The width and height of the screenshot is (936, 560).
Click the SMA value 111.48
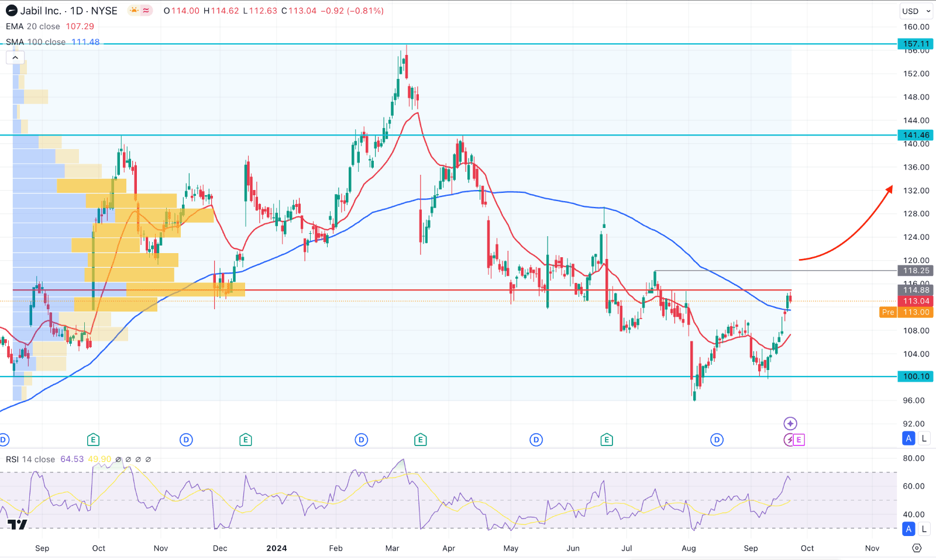coord(85,42)
